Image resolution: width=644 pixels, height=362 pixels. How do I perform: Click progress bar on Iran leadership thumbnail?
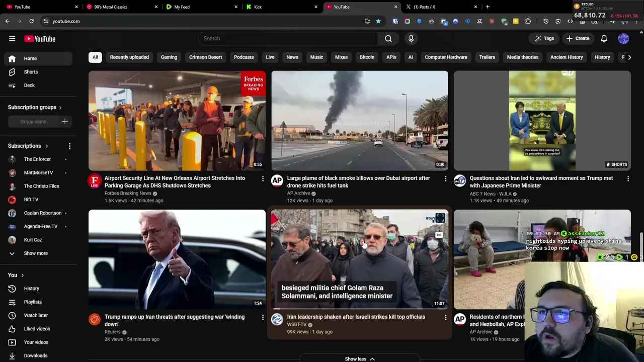[359, 308]
